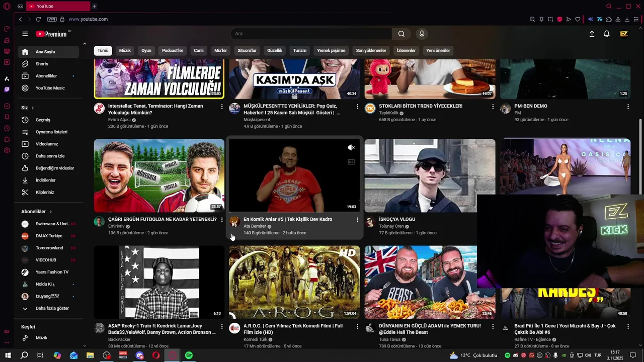Image resolution: width=644 pixels, height=362 pixels.
Task: Open the YouTube hamburger guide menu
Action: (25, 34)
